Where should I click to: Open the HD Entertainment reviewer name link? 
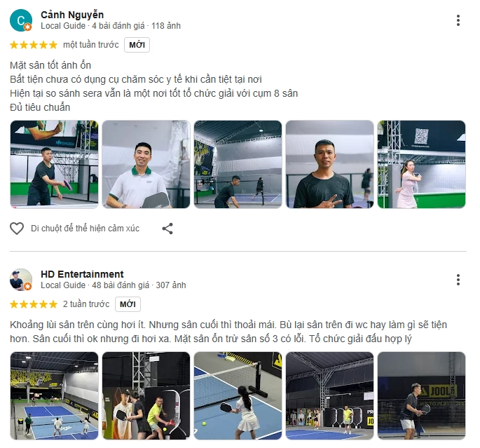point(82,273)
